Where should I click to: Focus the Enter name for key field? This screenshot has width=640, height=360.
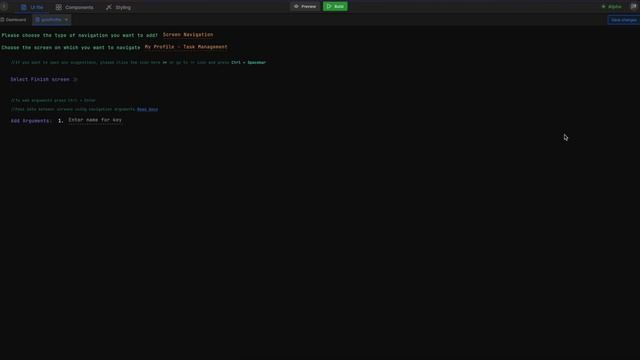[x=95, y=120]
